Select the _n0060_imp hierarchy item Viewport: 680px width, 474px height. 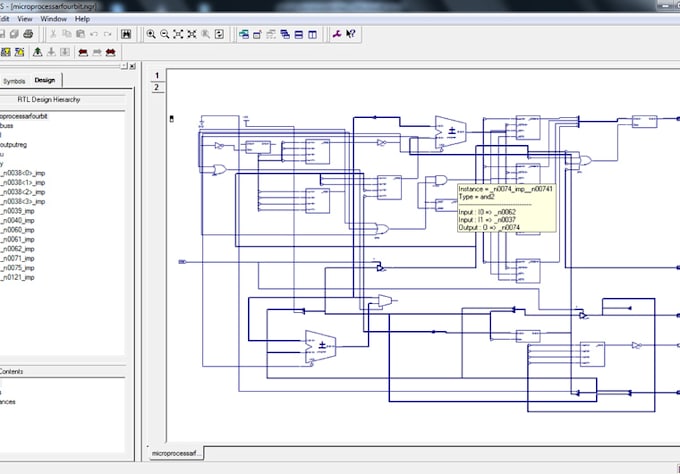[x=18, y=230]
